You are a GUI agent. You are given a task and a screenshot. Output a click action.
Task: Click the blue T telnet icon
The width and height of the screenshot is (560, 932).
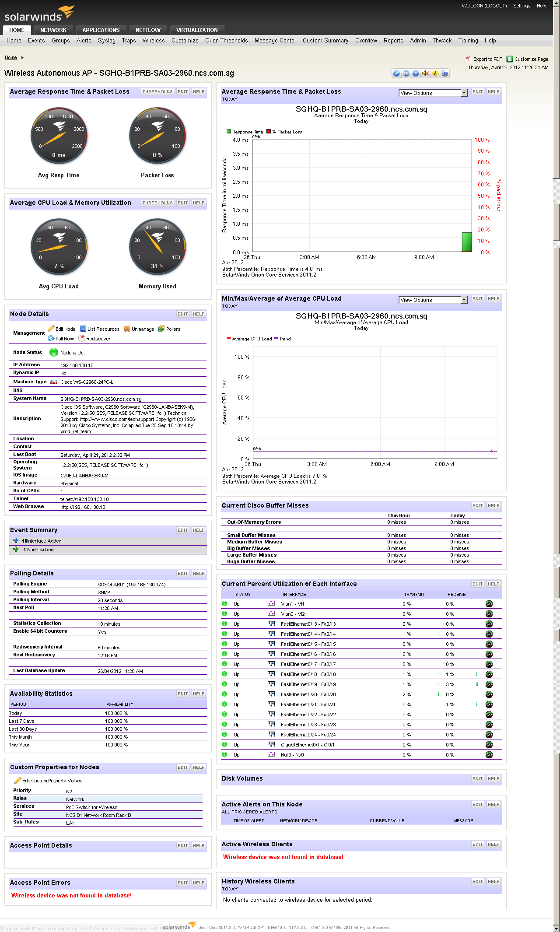(x=416, y=74)
